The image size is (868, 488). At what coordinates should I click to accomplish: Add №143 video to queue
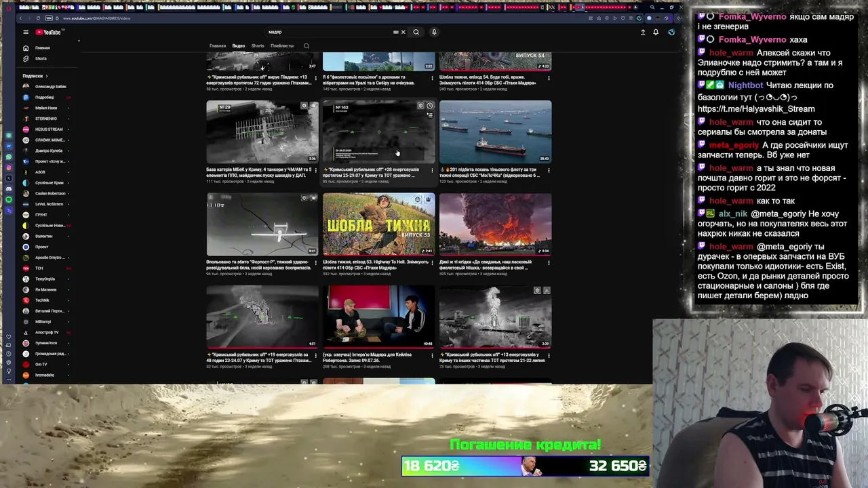(x=429, y=115)
